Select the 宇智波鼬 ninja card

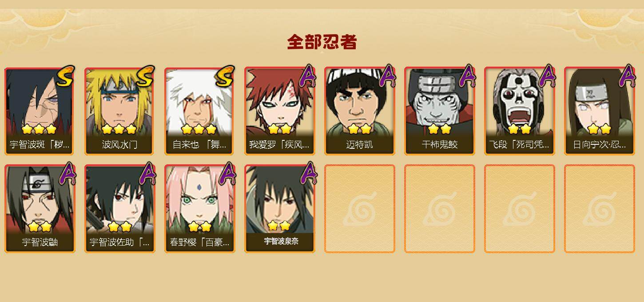pos(40,209)
